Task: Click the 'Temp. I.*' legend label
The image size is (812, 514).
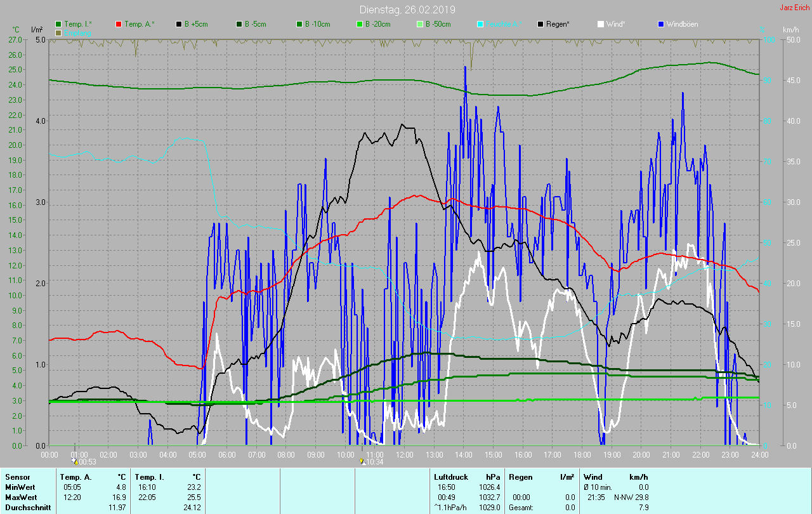Action: pyautogui.click(x=78, y=24)
